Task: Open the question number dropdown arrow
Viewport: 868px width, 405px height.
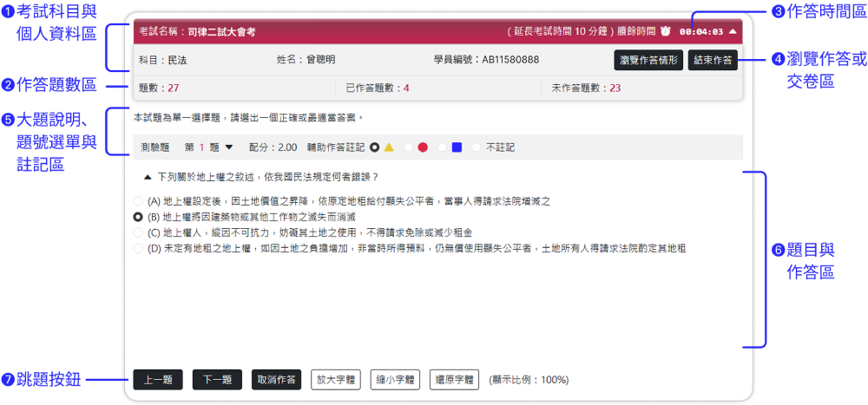Action: (x=229, y=147)
